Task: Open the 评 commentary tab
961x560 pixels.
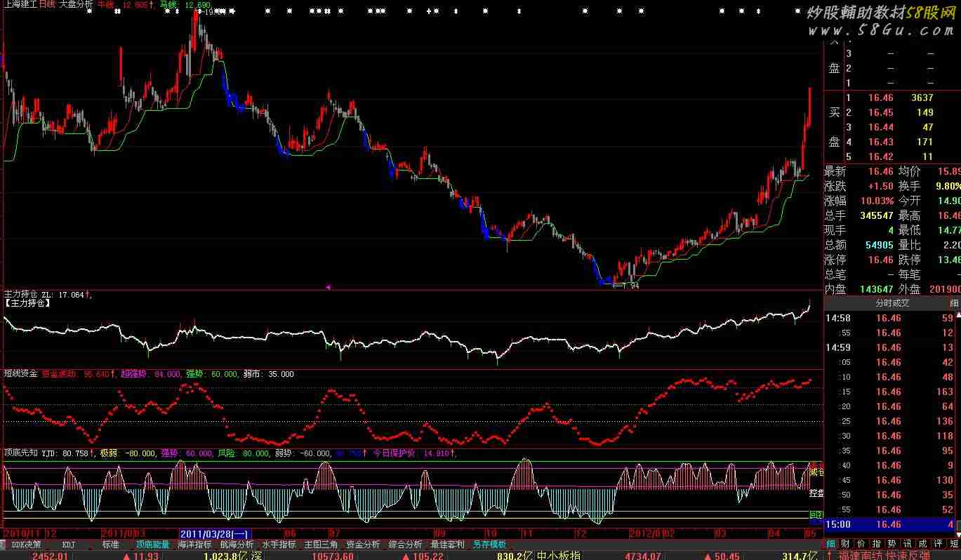Action: click(x=939, y=544)
